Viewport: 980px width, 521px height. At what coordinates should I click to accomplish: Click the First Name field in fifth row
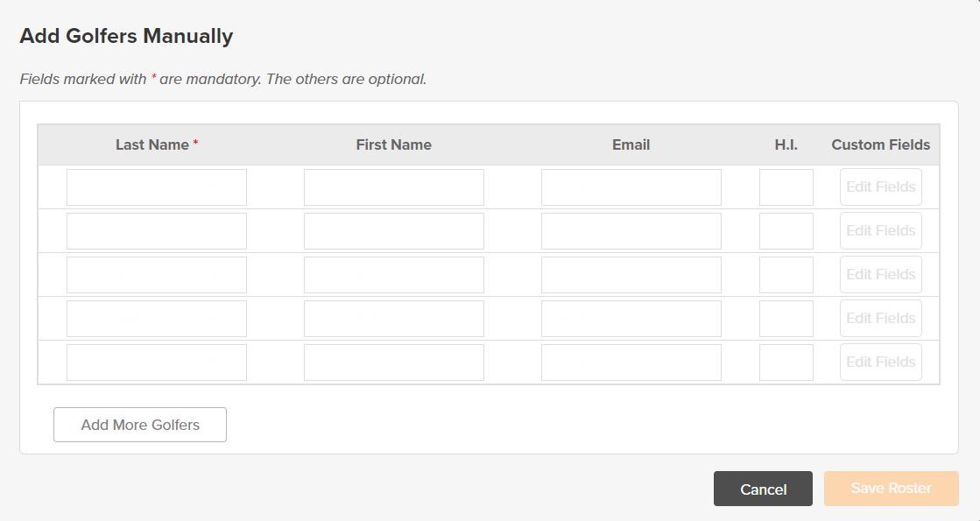pos(394,363)
